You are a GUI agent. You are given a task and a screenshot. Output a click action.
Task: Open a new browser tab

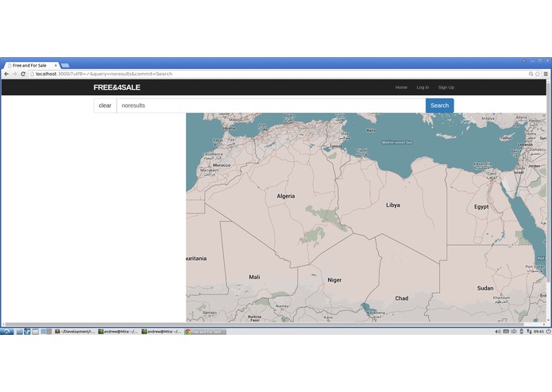[65, 65]
